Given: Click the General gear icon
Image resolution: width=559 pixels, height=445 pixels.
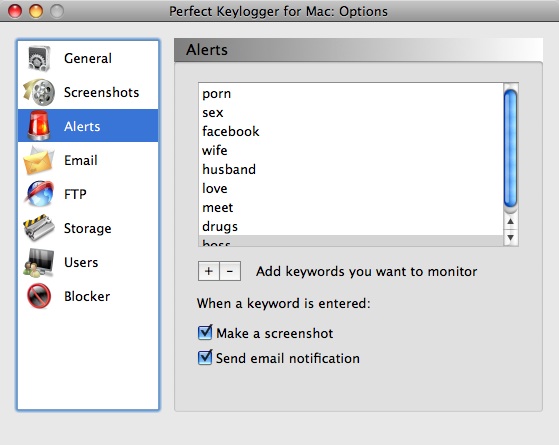Looking at the screenshot, I should point(39,58).
